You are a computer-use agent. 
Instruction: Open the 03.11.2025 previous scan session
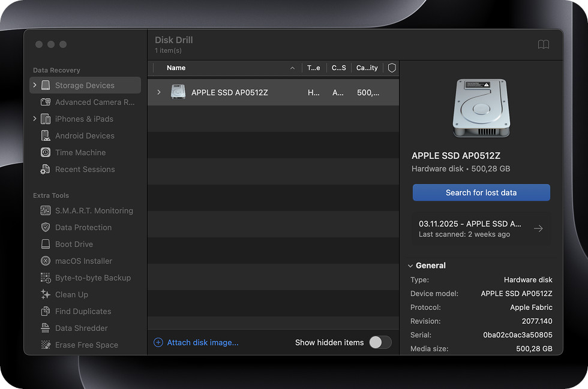click(x=481, y=228)
